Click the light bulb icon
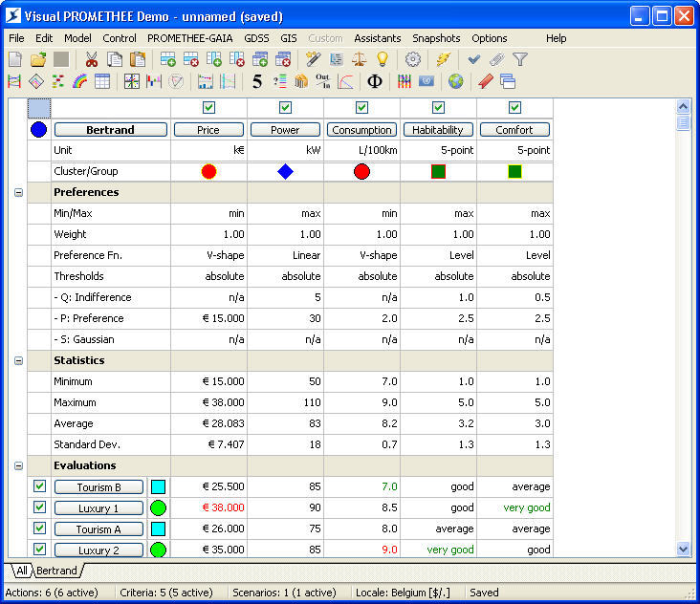 coord(383,59)
